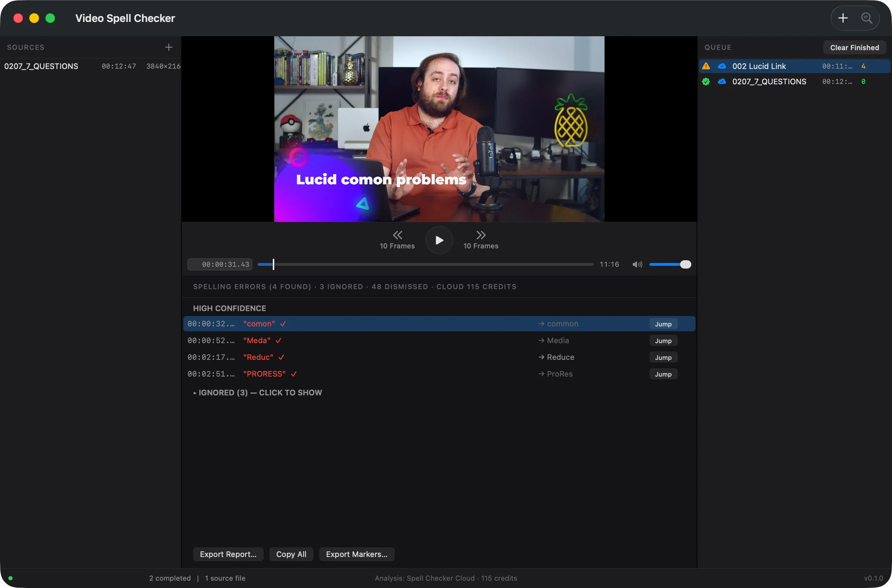Click the Analysis: Spell Checker Cloud status text
Viewport: 892px width, 588px height.
point(446,578)
